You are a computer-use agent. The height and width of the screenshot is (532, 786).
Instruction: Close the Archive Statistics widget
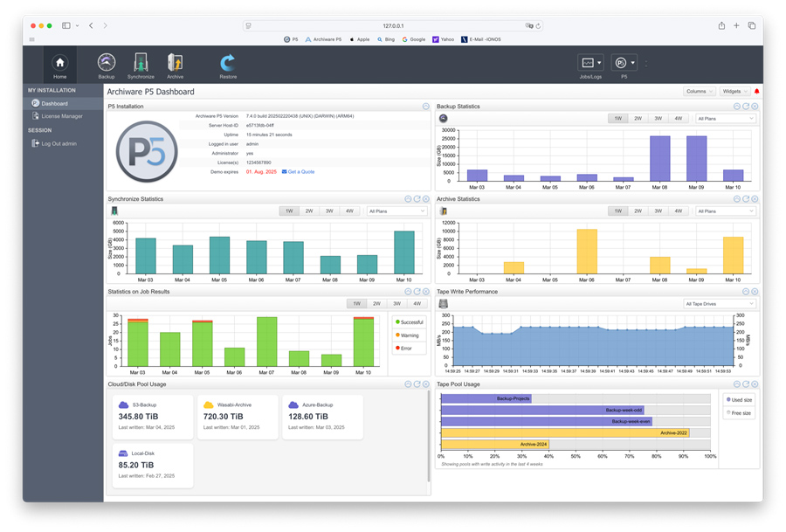755,199
